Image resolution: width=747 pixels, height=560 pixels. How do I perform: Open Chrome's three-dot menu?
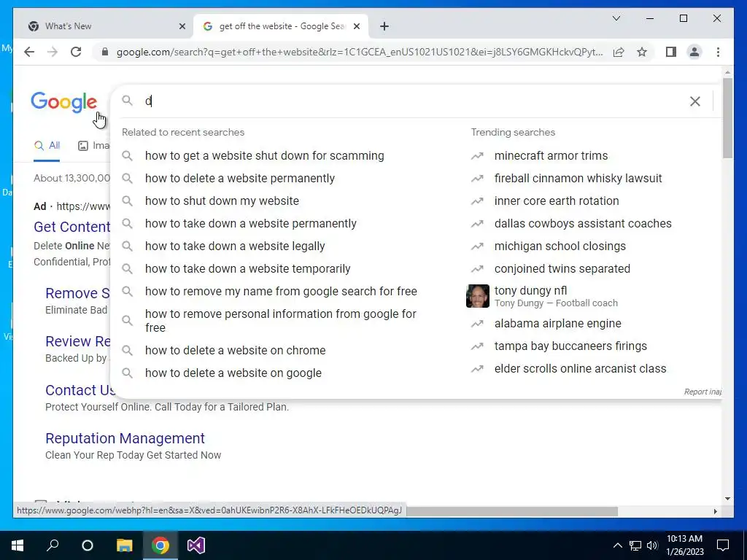pos(718,52)
